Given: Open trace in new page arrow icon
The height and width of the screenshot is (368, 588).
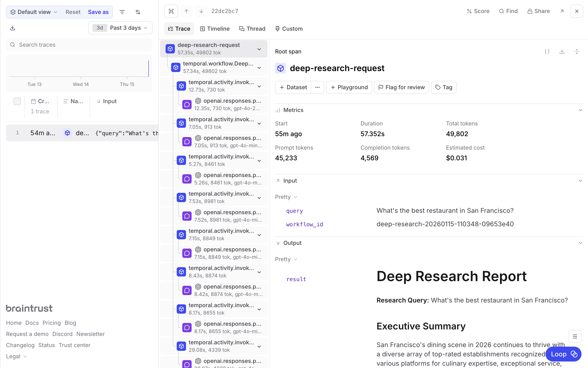Looking at the screenshot, I should pos(562,11).
